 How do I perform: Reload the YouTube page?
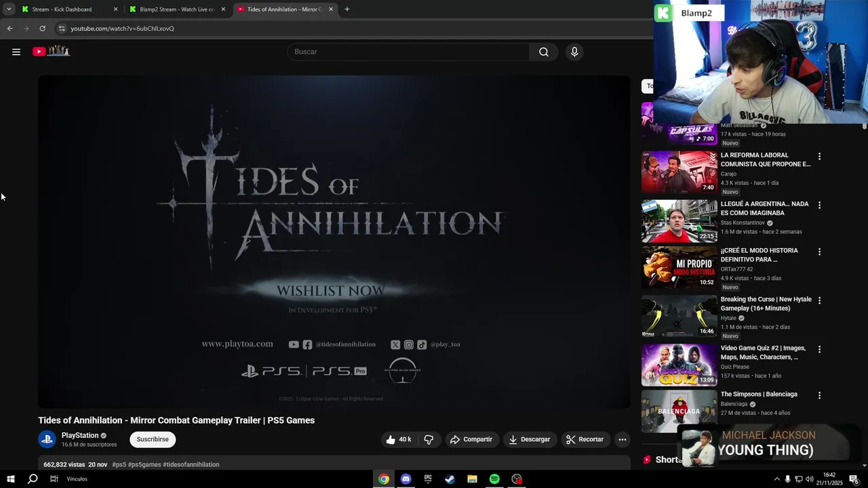(x=42, y=28)
